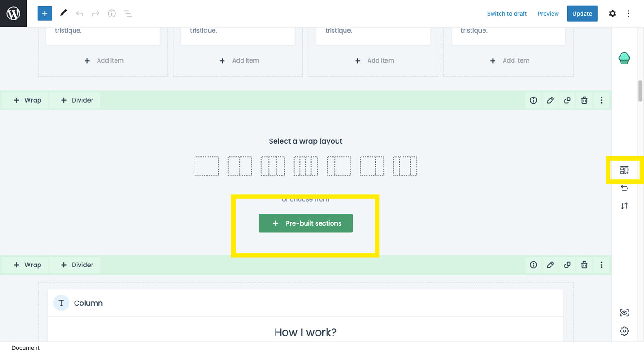Choose the narrow-left wide-right wrap layout
Screen dimensions: 644x353
pyautogui.click(x=339, y=167)
